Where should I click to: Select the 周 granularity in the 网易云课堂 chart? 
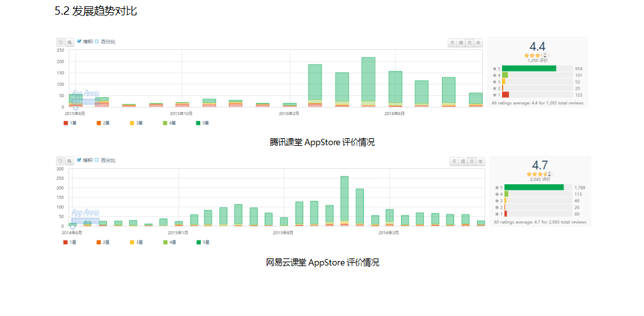tap(463, 161)
